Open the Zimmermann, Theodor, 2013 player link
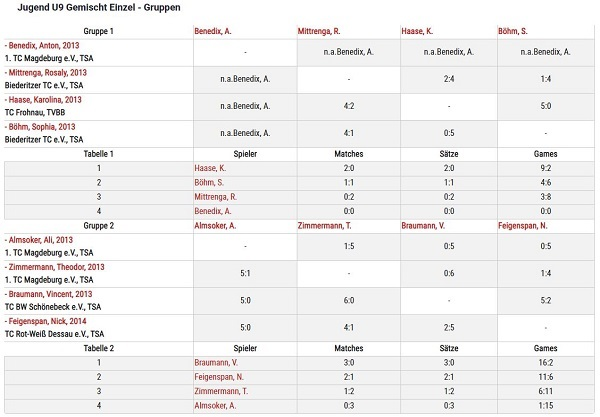The image size is (600, 417). coord(54,267)
